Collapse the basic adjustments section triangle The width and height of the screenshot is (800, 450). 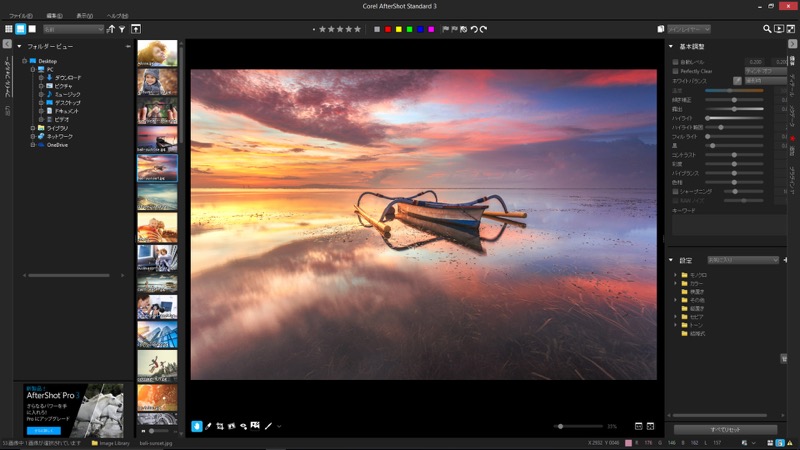671,46
